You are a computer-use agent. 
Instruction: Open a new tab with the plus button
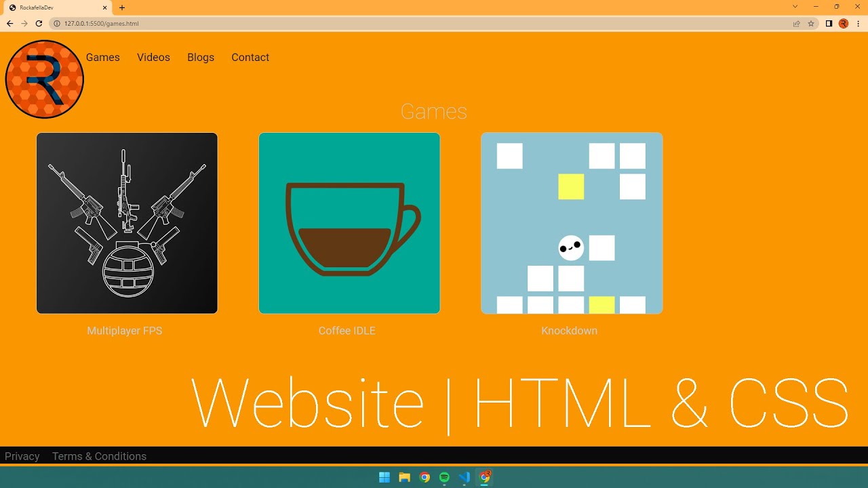[122, 7]
